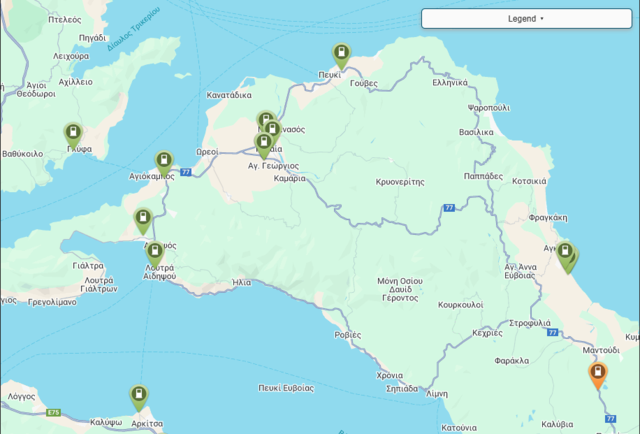The image size is (640, 434).
Task: Click the Πευκί Ευβοίας water label
Action: click(x=286, y=388)
